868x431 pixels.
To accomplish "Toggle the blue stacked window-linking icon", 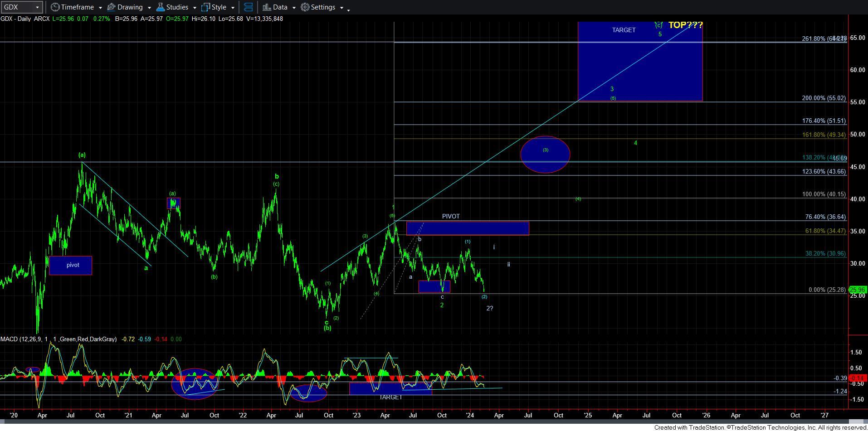I will click(x=248, y=7).
